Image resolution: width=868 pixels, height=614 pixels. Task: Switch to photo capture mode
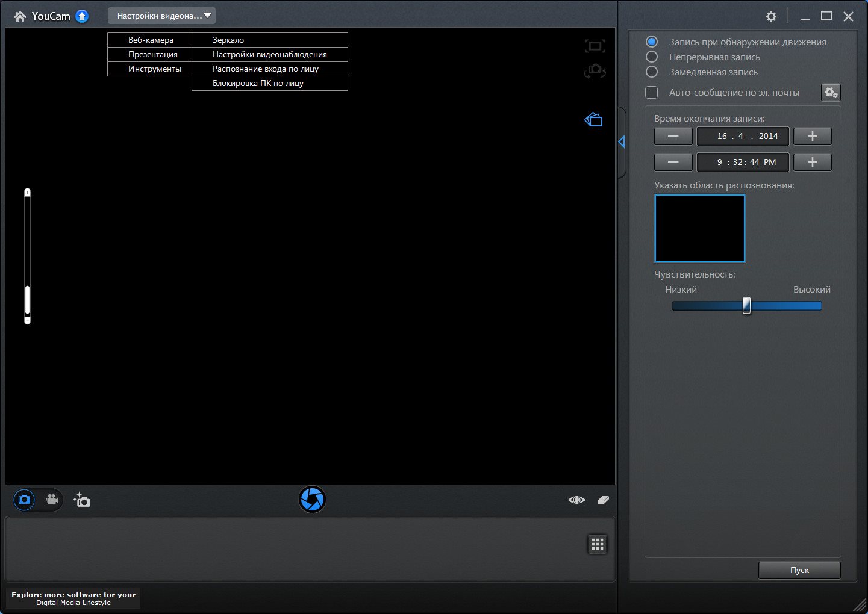click(x=24, y=500)
